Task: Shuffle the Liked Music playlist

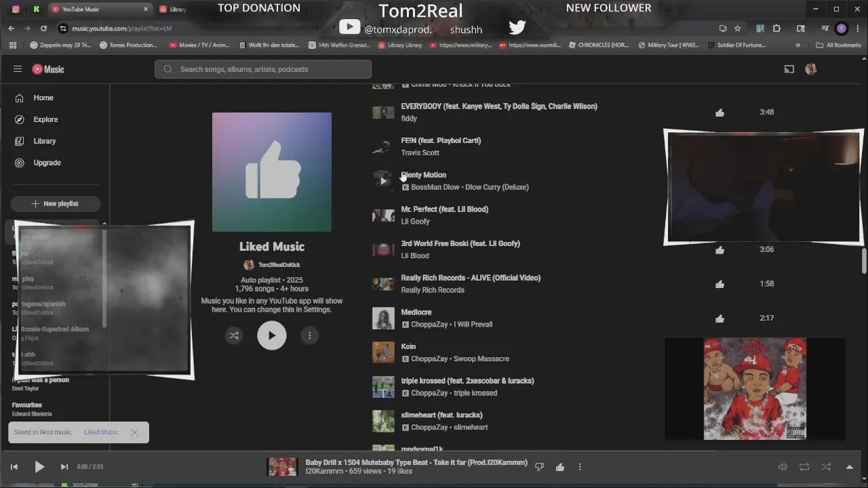Action: coord(234,335)
